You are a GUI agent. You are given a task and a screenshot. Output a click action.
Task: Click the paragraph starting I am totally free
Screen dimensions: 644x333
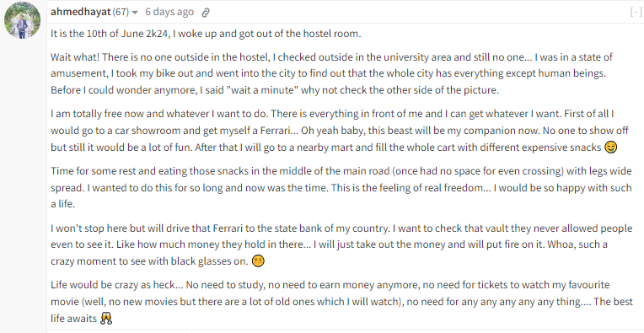[x=339, y=131]
